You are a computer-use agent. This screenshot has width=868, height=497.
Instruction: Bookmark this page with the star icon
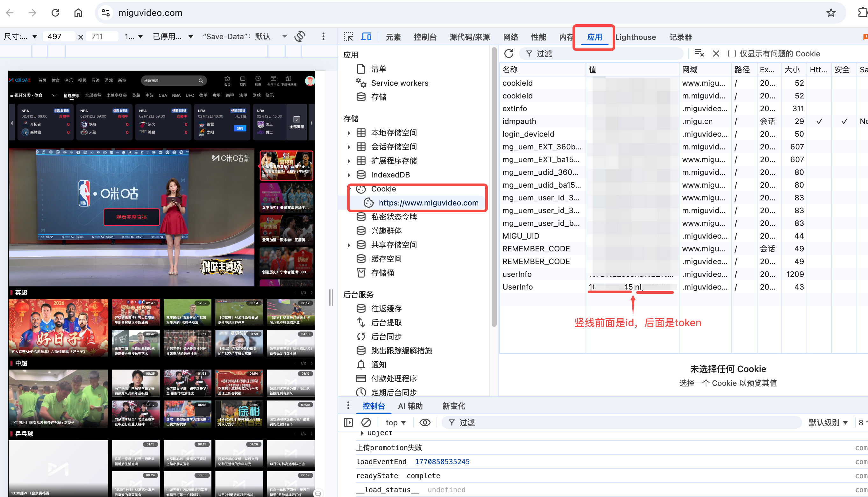tap(830, 13)
